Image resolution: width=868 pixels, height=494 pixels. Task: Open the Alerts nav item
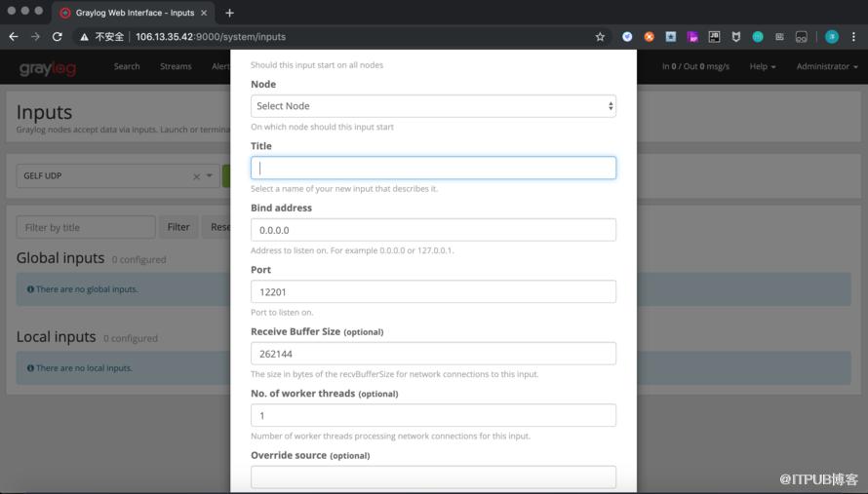tap(220, 66)
